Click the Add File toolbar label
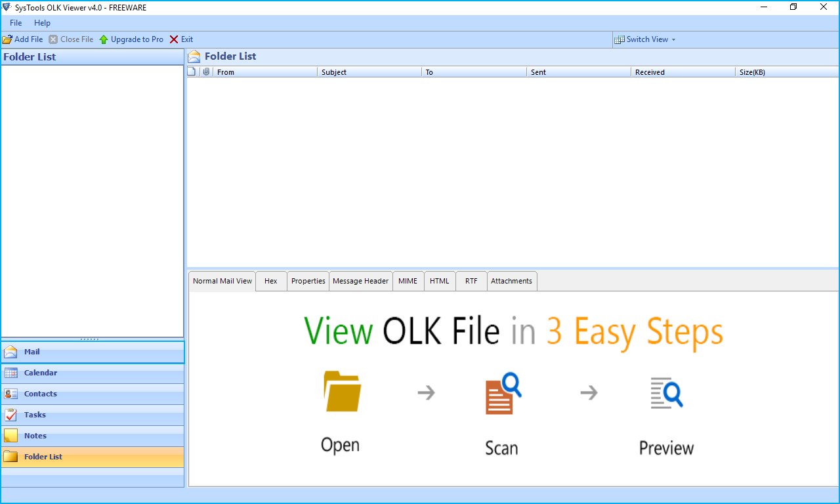The height and width of the screenshot is (504, 840). tap(29, 39)
